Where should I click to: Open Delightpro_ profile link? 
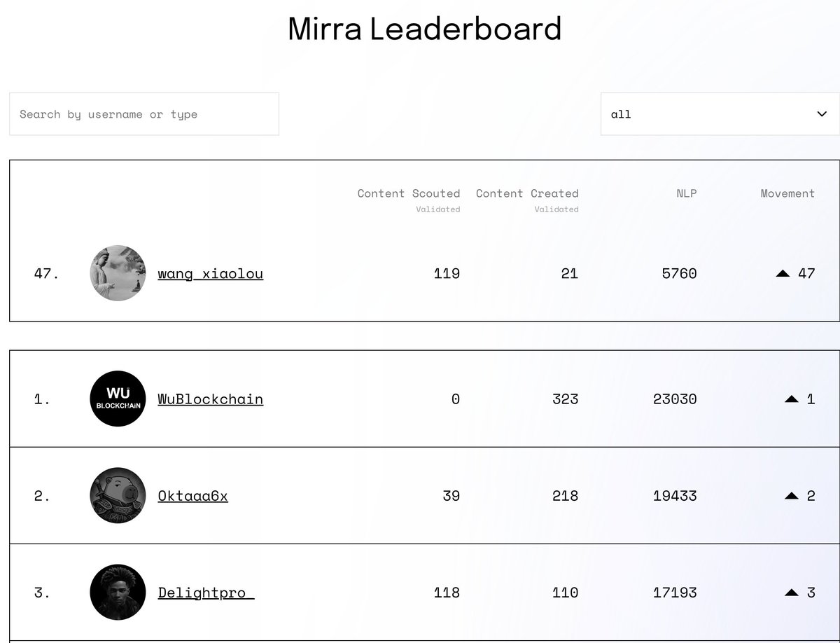click(x=206, y=593)
